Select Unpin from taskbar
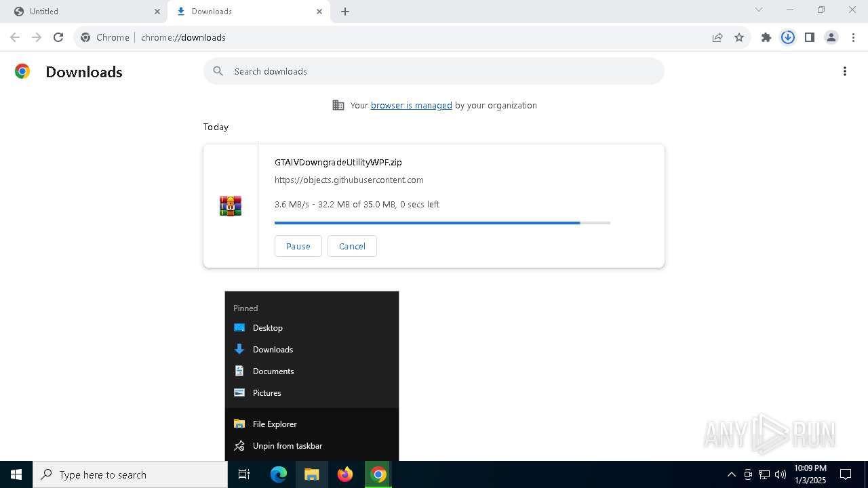This screenshot has width=868, height=488. (312, 445)
